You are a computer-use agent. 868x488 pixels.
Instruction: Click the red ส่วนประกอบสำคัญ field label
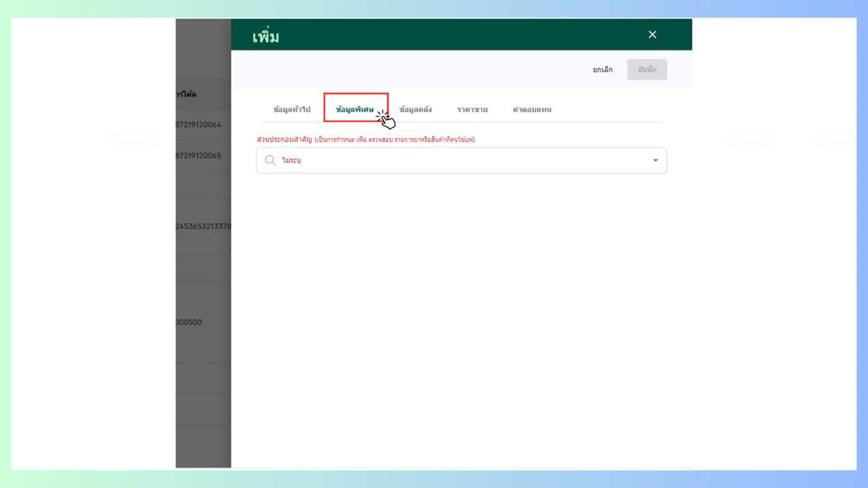tap(285, 140)
